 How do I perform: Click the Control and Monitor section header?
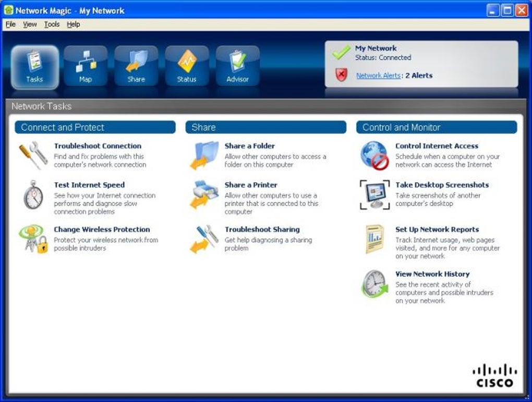(x=437, y=127)
